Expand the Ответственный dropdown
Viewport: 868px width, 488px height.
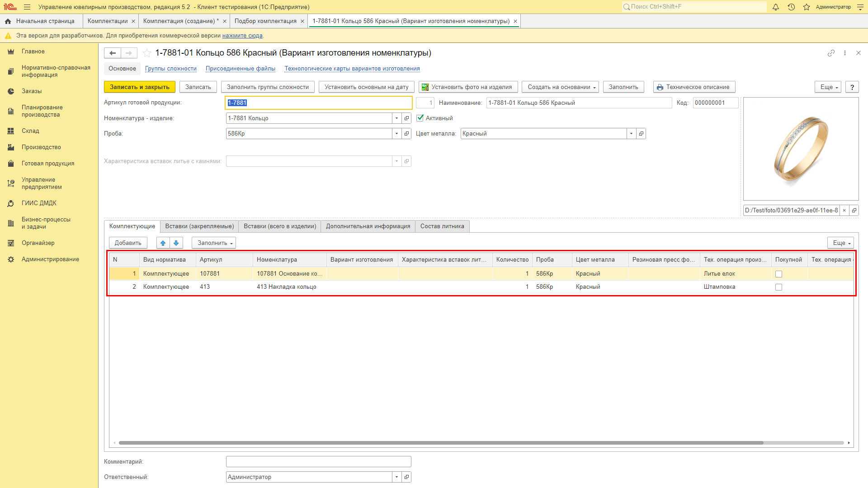396,477
